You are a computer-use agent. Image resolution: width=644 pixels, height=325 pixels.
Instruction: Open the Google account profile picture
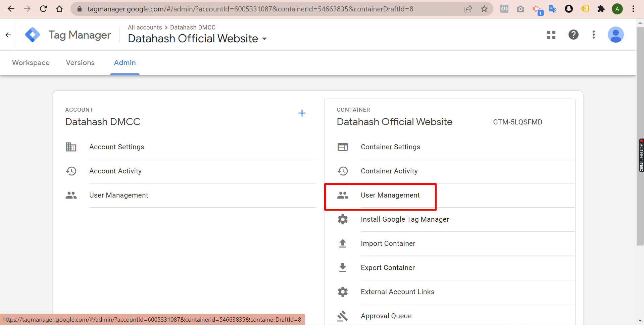(616, 35)
